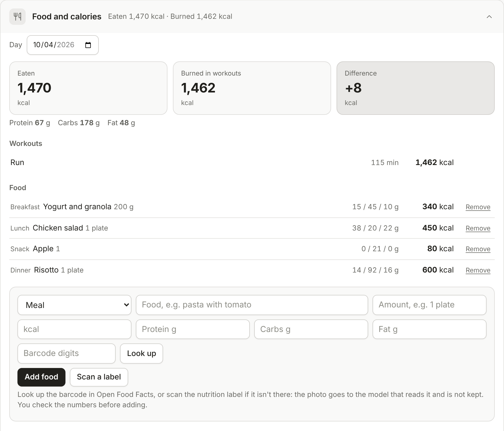
Task: Click the Workouts section heading
Action: tap(26, 143)
